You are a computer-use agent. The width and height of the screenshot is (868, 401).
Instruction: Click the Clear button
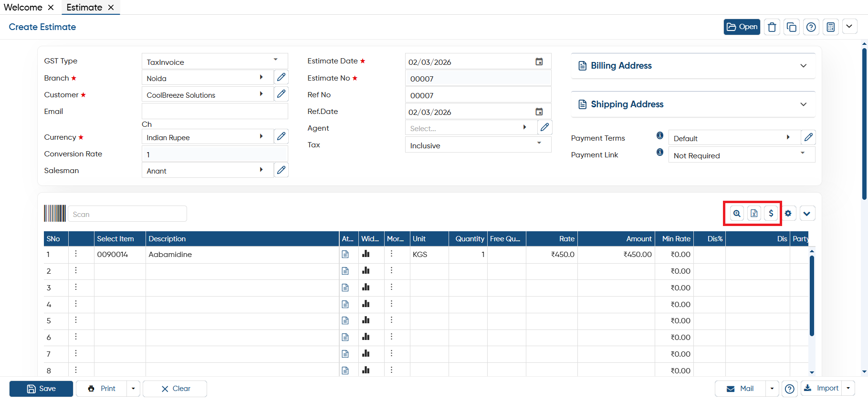[x=175, y=389]
